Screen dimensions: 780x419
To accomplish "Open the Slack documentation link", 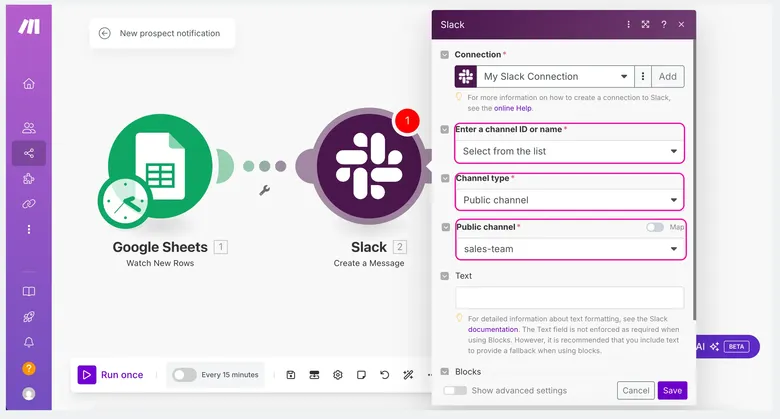I will coord(493,329).
